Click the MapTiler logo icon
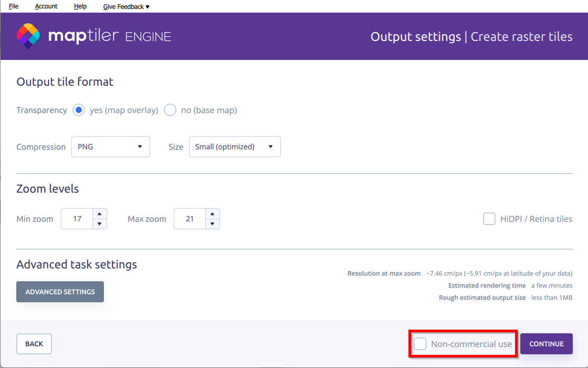This screenshot has height=368, width=588. pos(28,36)
